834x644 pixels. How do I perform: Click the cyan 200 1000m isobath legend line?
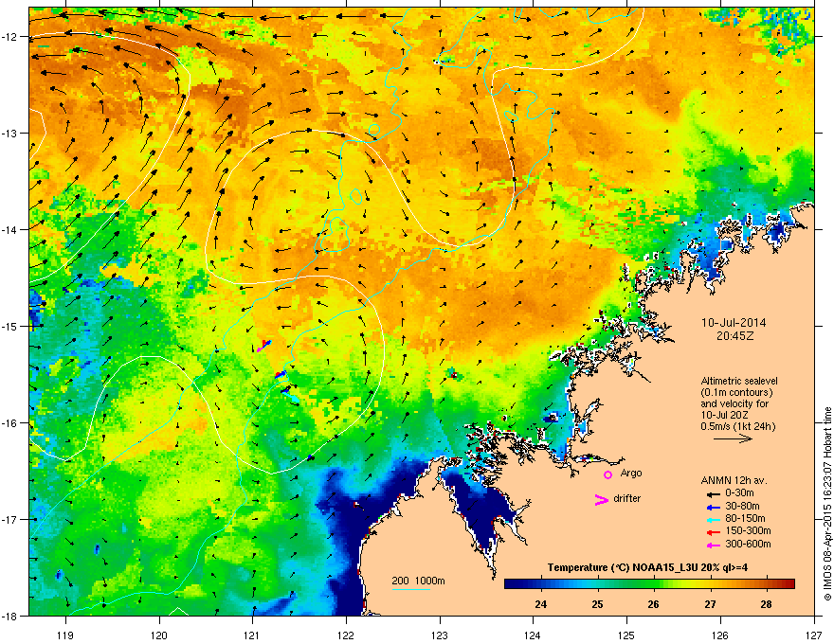point(411,589)
